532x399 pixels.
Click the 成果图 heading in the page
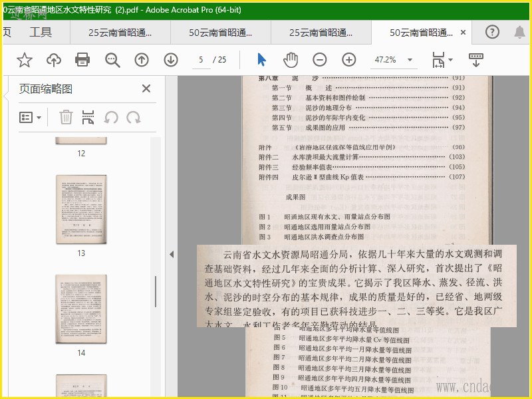295,197
